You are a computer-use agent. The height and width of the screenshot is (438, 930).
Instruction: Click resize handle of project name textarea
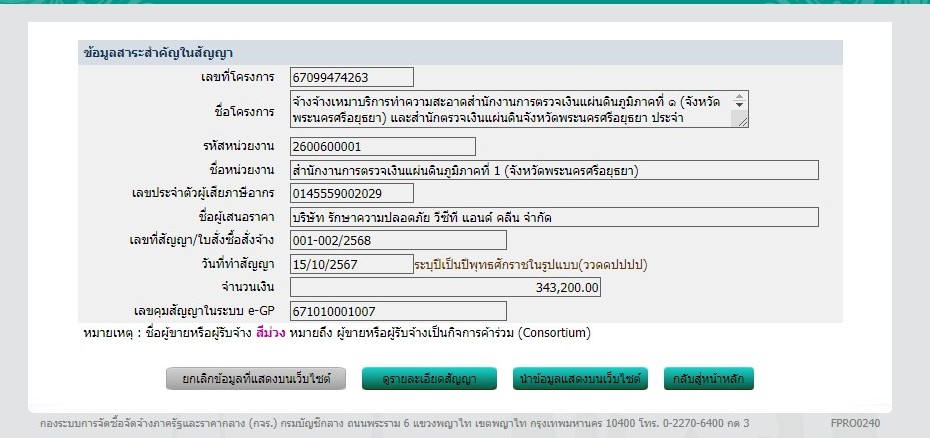tap(740, 121)
